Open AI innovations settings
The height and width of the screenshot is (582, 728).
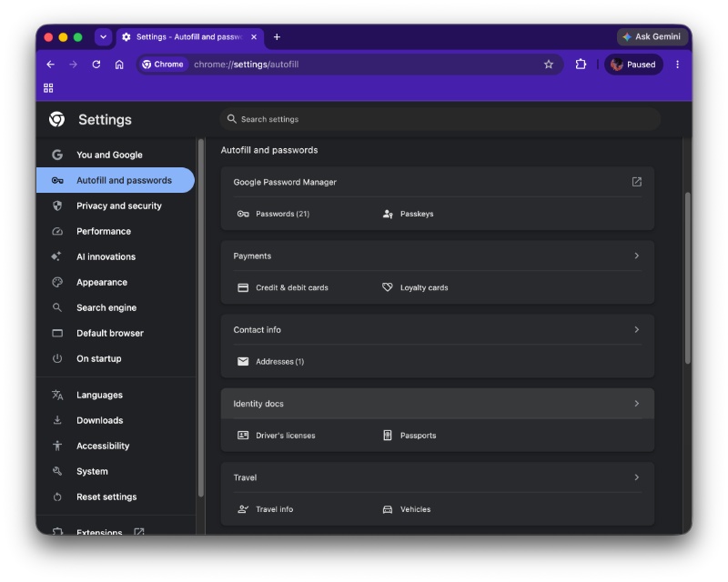click(x=116, y=256)
